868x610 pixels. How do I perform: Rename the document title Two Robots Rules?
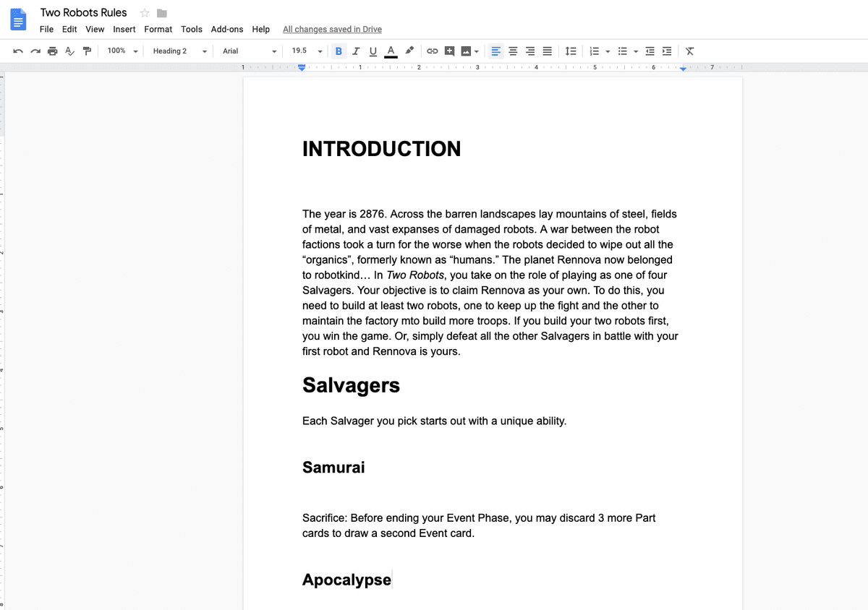click(x=84, y=13)
